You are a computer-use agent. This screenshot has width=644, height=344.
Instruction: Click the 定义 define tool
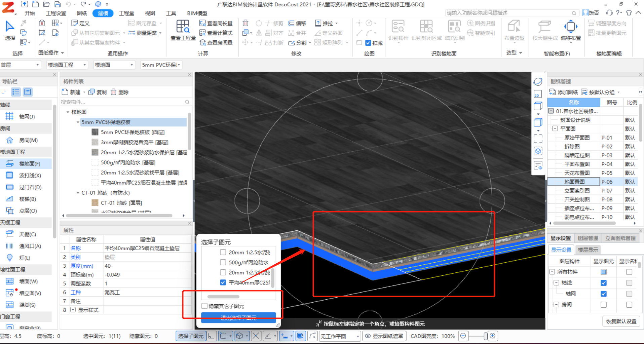(x=81, y=23)
